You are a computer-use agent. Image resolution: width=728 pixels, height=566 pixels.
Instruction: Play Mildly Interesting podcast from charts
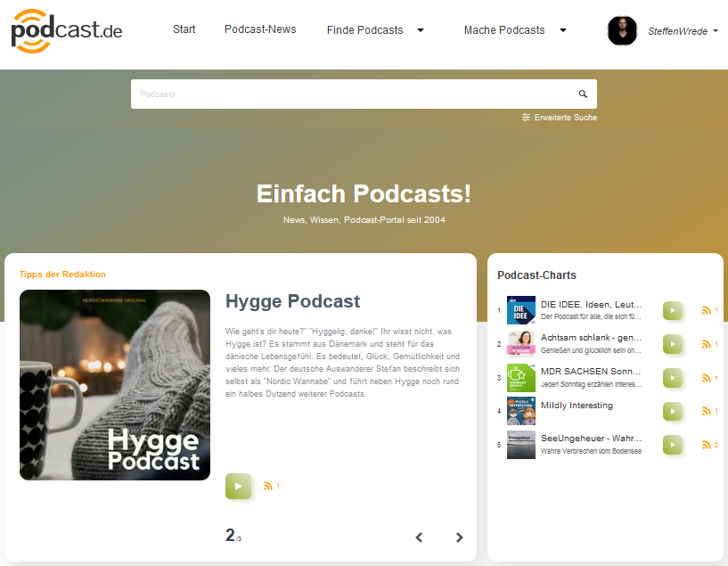click(672, 411)
